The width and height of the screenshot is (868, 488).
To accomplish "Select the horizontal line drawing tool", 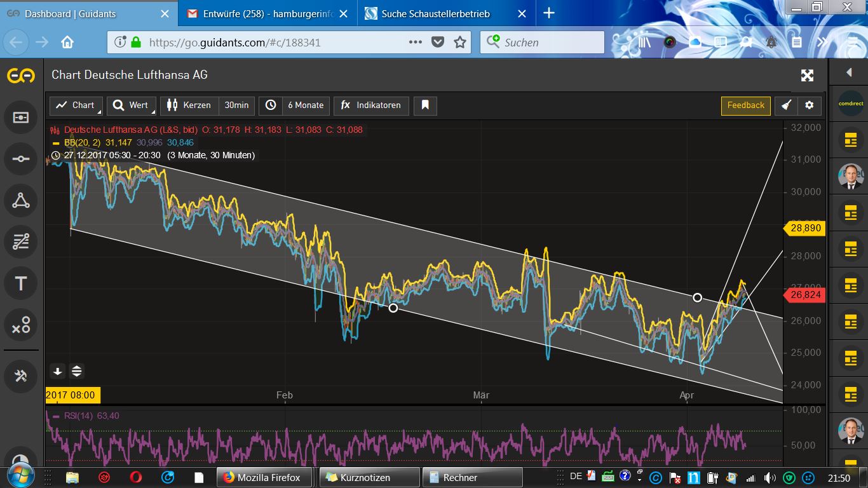I will 21,159.
